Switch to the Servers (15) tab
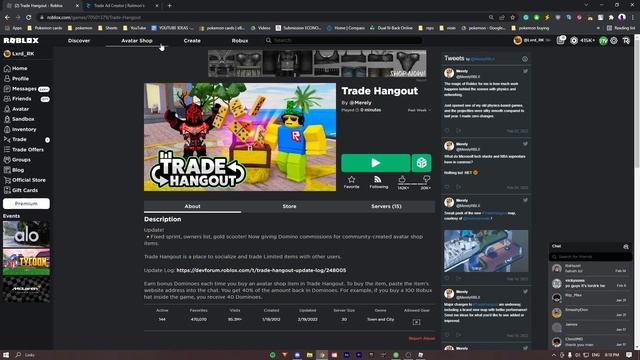This screenshot has height=360, width=640. [x=386, y=207]
